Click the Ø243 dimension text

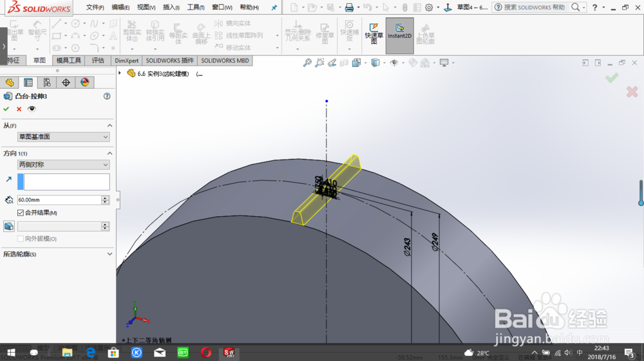point(408,247)
